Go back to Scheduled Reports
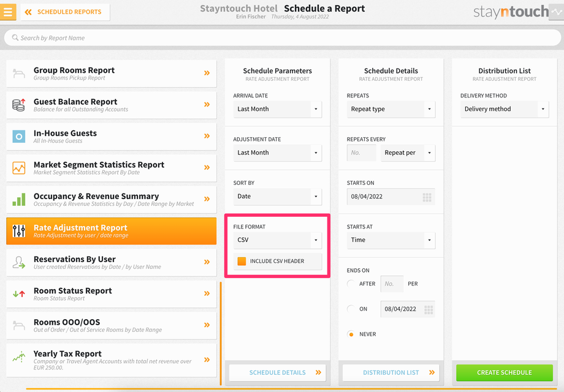This screenshot has width=564, height=392. click(x=65, y=12)
